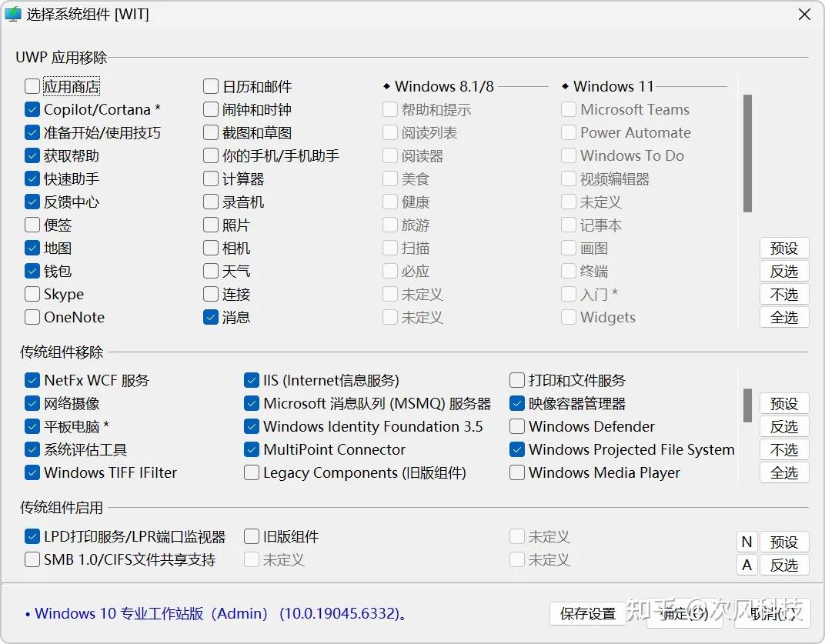Click the 反选 button for 传统组件移除
Viewport: 825px width, 644px height.
(x=784, y=426)
